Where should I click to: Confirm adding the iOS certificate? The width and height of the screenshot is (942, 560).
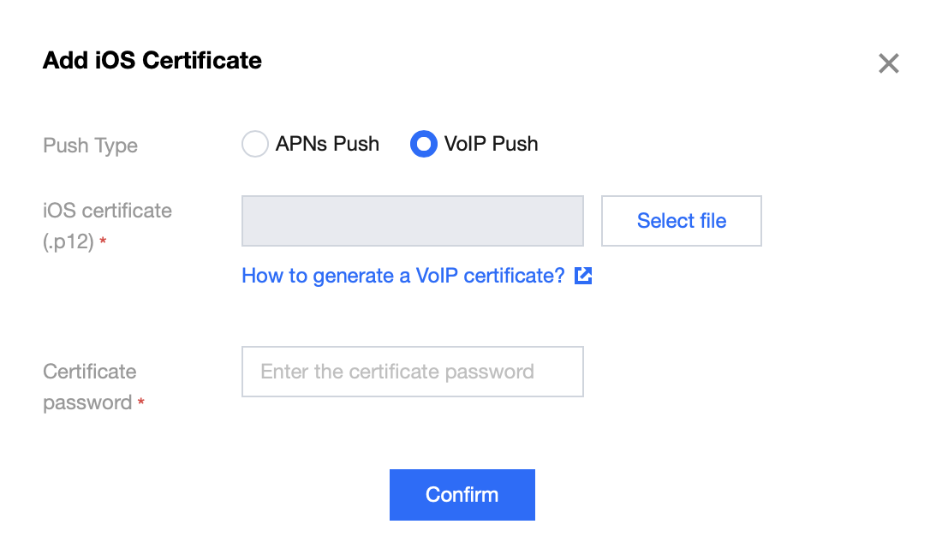pyautogui.click(x=462, y=495)
